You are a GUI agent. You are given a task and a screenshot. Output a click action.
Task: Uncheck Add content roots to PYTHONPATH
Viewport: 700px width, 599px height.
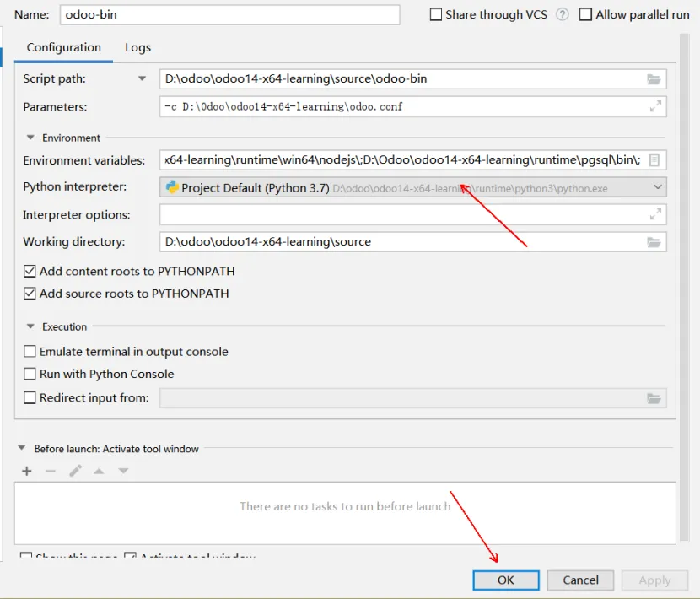pos(30,271)
